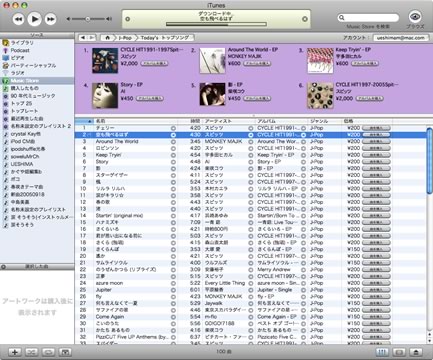Buy the song Come Again

376,317
